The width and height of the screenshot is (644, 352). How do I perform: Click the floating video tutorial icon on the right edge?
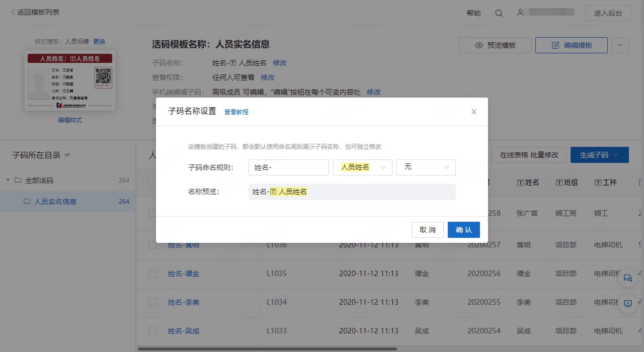tap(628, 303)
